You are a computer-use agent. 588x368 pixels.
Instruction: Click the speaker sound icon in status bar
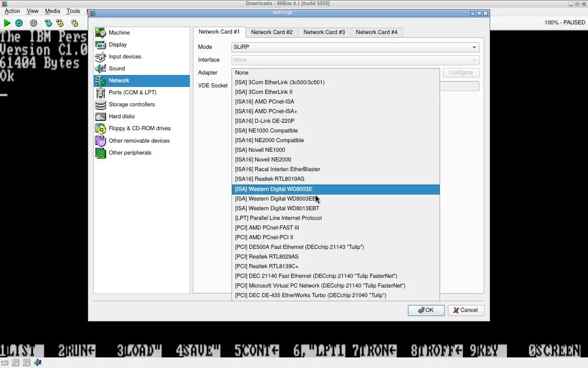coord(38,363)
